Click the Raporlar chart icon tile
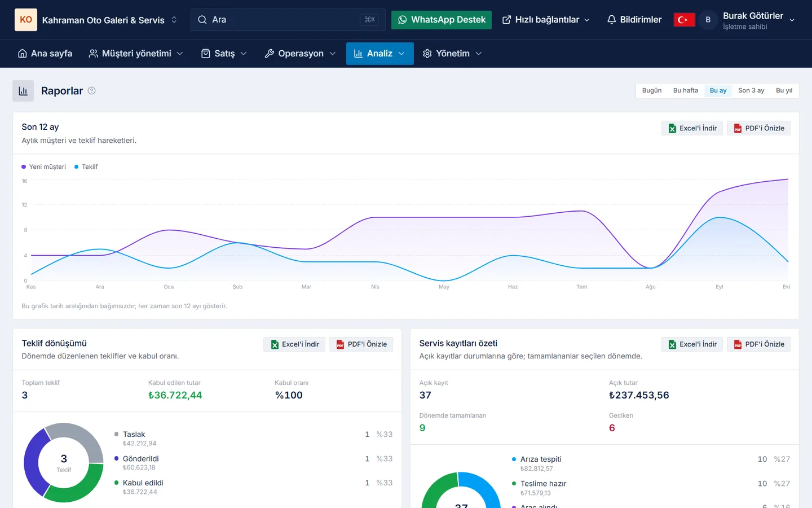812x508 pixels. (23, 91)
